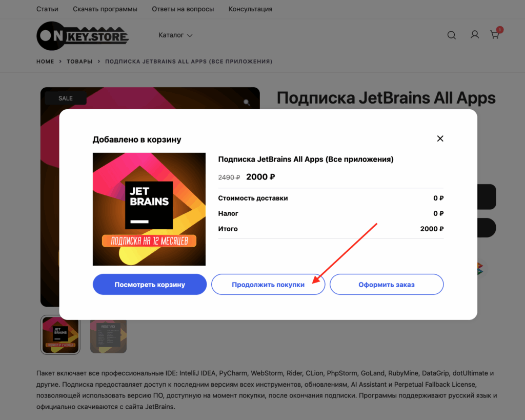
Task: Click the cart badge showing 1
Action: point(500,30)
